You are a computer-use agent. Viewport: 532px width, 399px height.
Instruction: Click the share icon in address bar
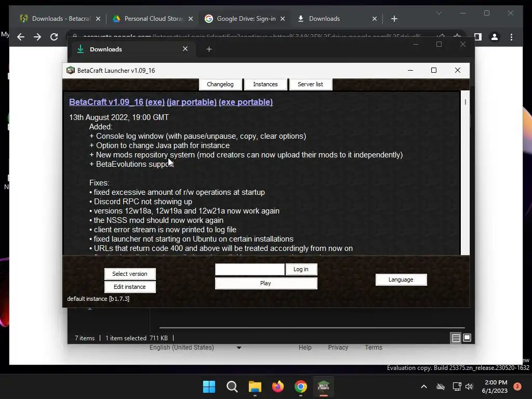[x=441, y=35]
